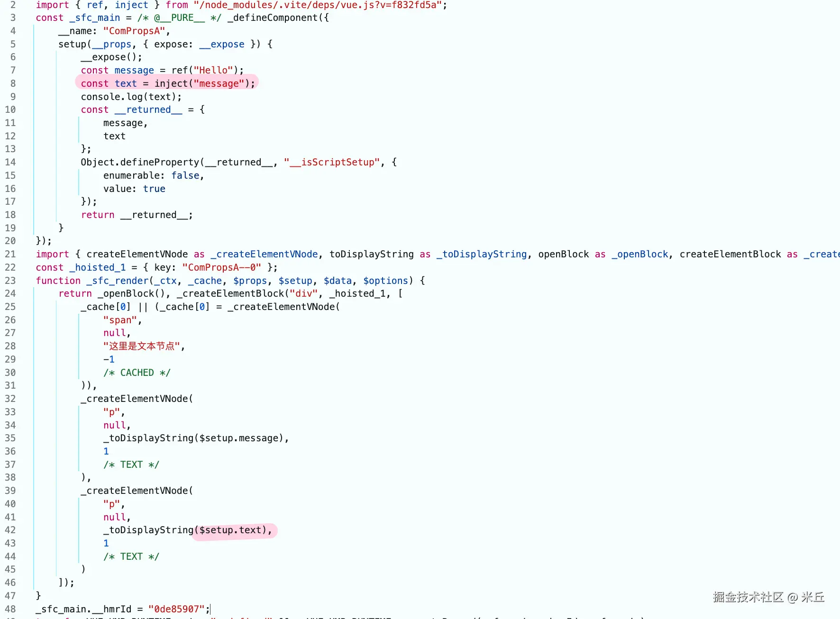Click $setup.text on line 42
The width and height of the screenshot is (840, 619).
(230, 530)
